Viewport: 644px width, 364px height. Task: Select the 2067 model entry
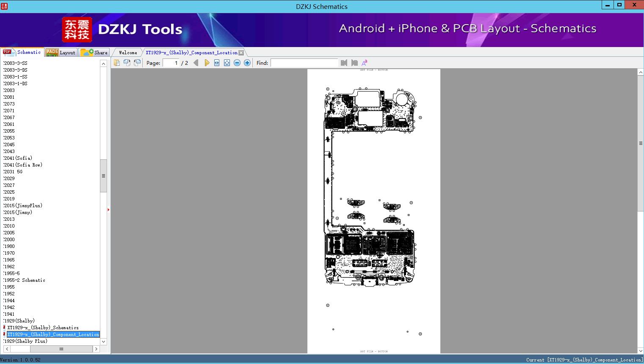coord(9,117)
